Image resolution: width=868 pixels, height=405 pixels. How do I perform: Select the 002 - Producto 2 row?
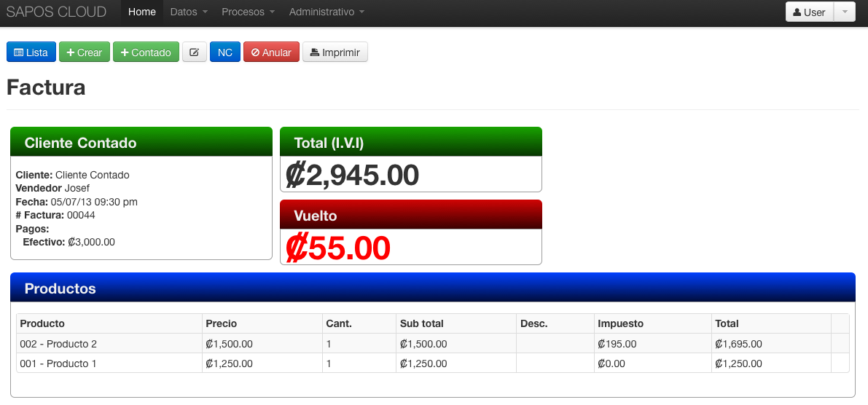tap(58, 344)
